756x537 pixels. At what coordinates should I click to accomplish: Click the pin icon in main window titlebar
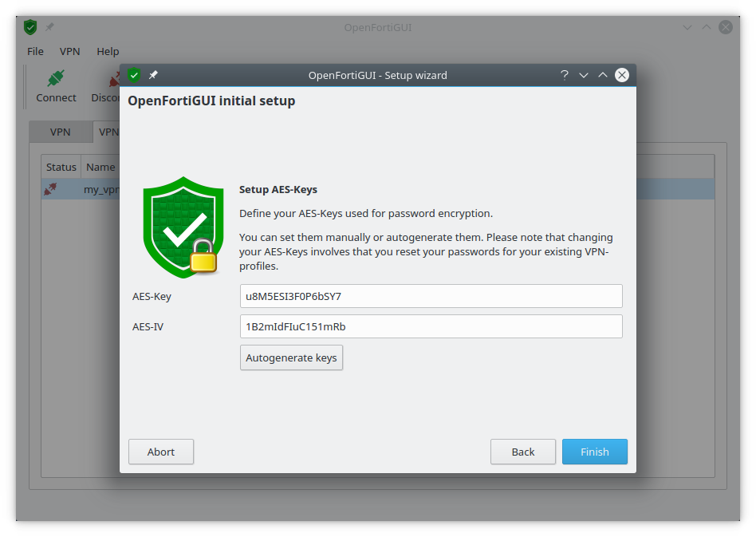[x=49, y=27]
